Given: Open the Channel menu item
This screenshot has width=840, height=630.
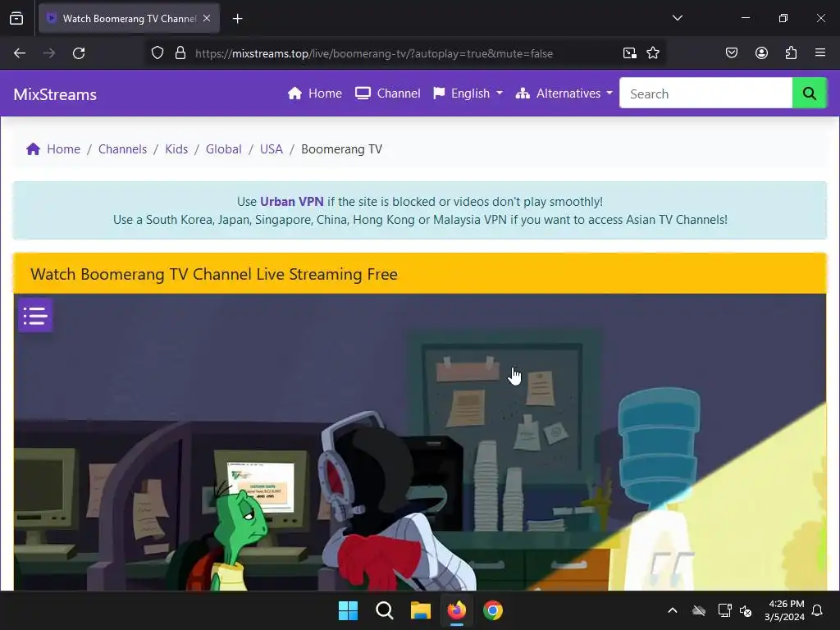Looking at the screenshot, I should pyautogui.click(x=388, y=94).
